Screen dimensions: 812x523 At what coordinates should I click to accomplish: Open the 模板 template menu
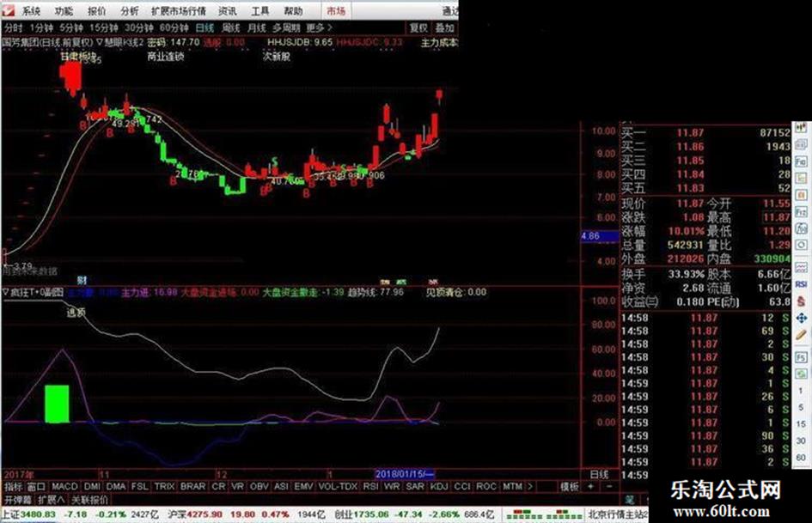click(569, 487)
